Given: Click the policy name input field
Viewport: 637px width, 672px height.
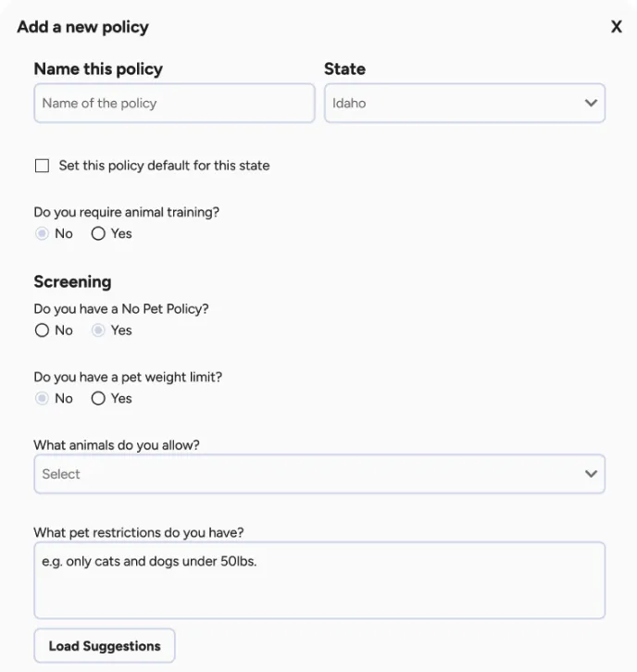Looking at the screenshot, I should (x=174, y=104).
